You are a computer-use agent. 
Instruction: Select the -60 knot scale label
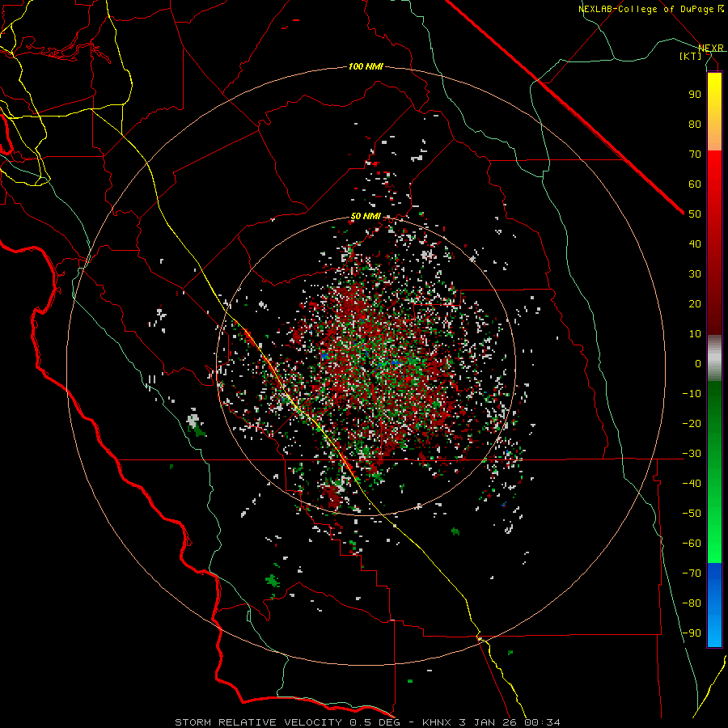click(x=692, y=544)
